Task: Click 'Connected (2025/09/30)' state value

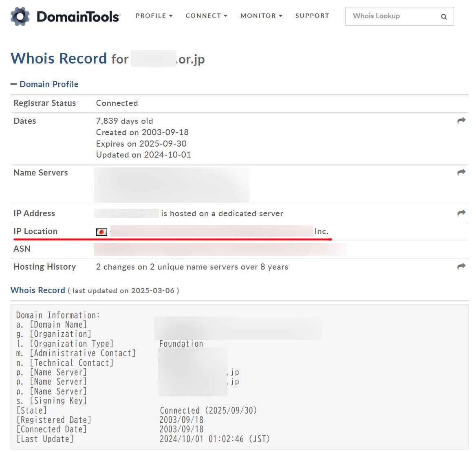Action: (208, 410)
